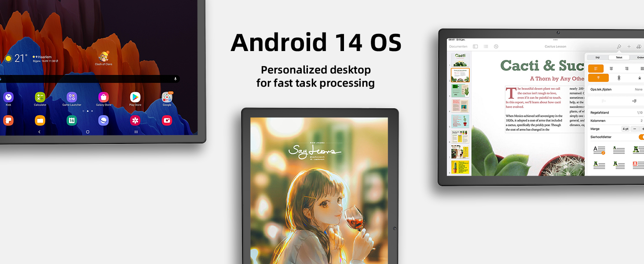Screen dimensions: 644x264
Task: Open the Google apps folder
Action: [x=167, y=97]
